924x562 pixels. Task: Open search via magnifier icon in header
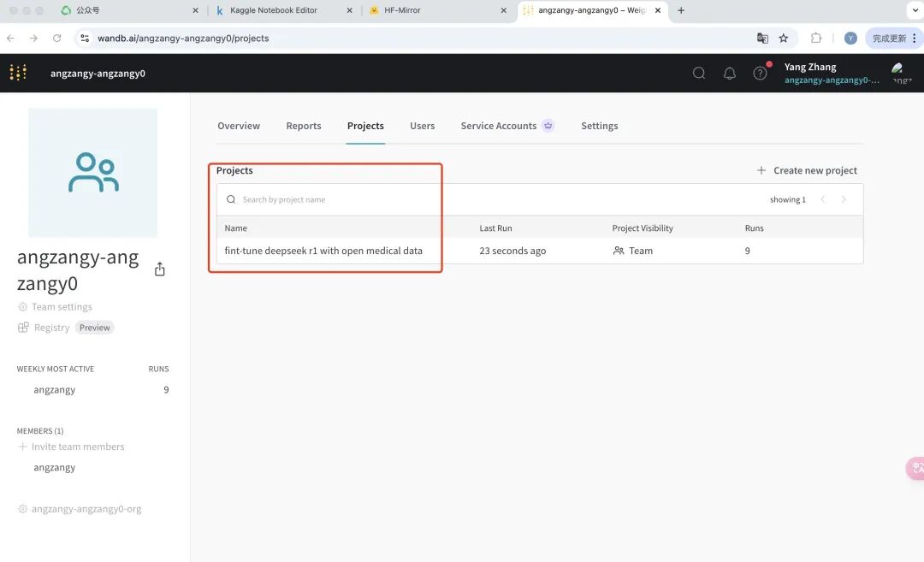pyautogui.click(x=699, y=73)
